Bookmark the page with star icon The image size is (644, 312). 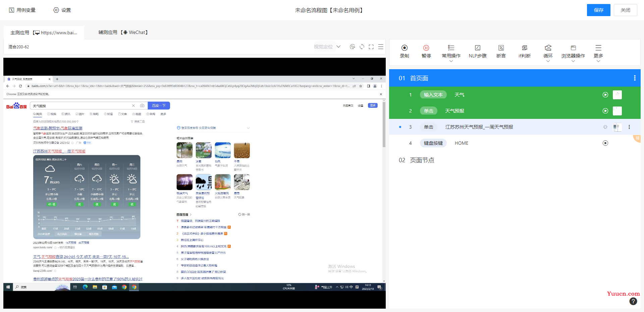click(361, 86)
